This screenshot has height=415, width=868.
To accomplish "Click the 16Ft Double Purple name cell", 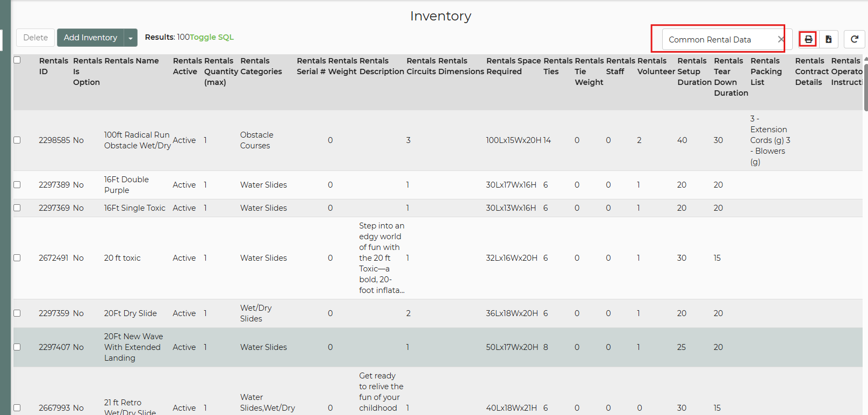I will coord(126,185).
